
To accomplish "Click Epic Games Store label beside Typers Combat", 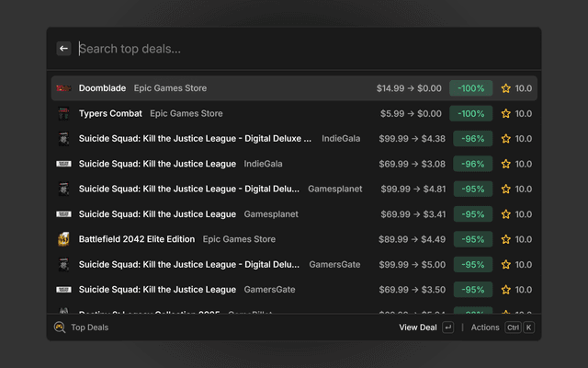I will pyautogui.click(x=187, y=113).
